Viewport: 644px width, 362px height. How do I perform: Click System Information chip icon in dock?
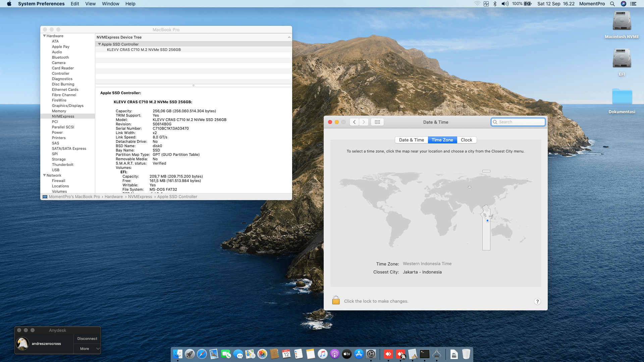click(x=437, y=354)
